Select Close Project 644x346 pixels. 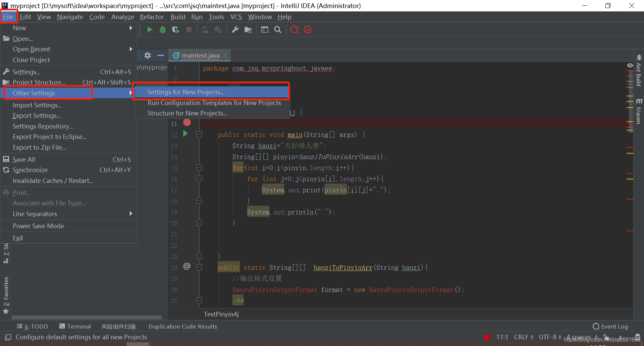(69, 60)
